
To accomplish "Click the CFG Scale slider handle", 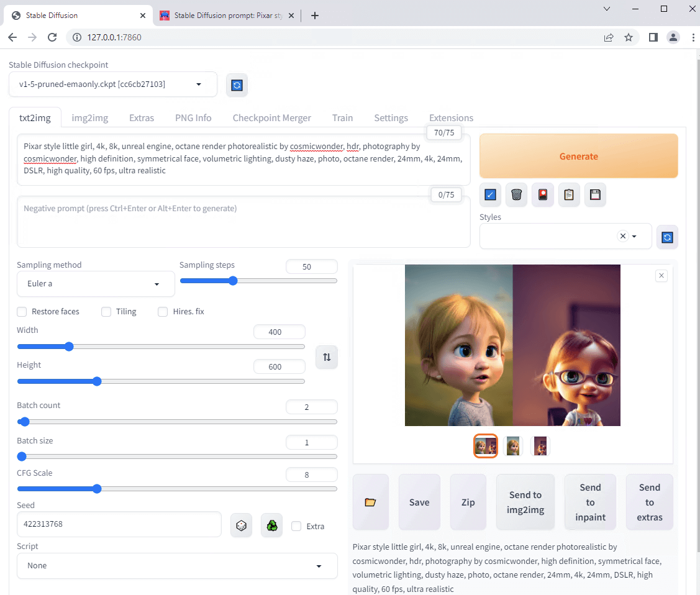I will coord(97,489).
